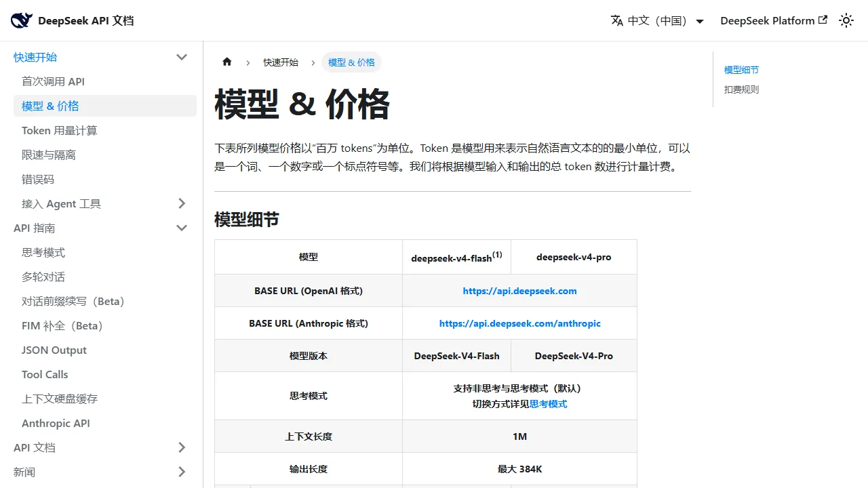868x488 pixels.
Task: Open https://api.deepseek.com link
Action: point(519,291)
